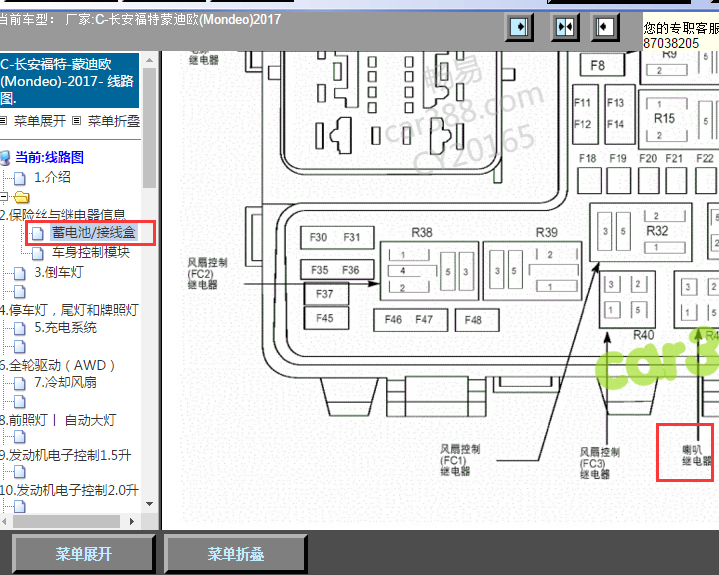
Task: Click fuse label F46 in diagram
Action: pos(393,320)
